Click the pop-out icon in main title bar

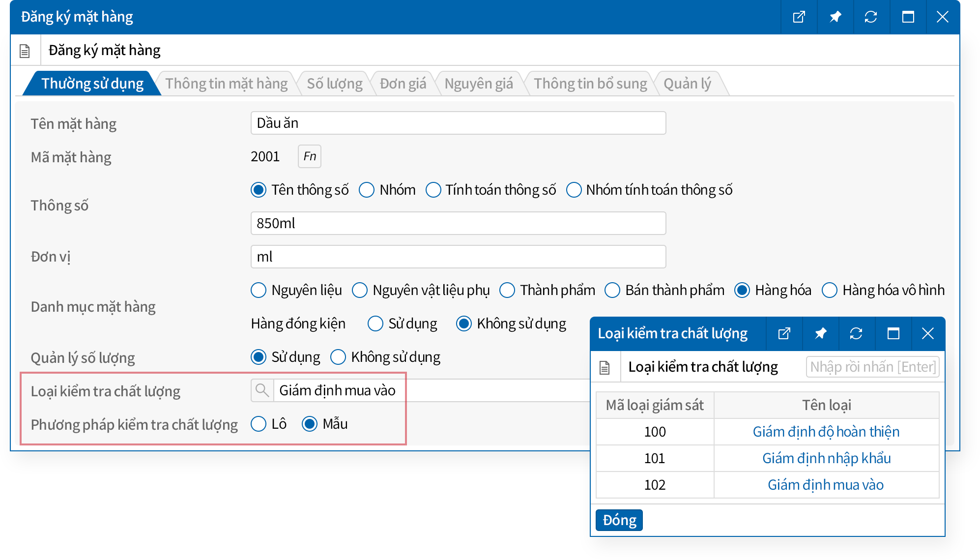click(x=799, y=17)
